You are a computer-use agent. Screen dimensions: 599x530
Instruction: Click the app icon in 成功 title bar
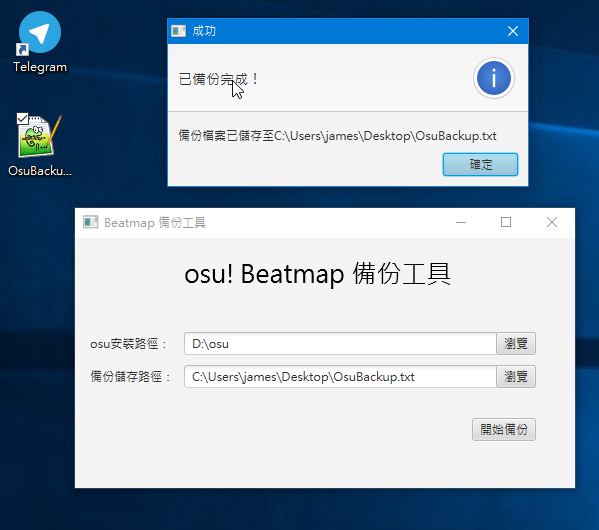click(x=178, y=31)
